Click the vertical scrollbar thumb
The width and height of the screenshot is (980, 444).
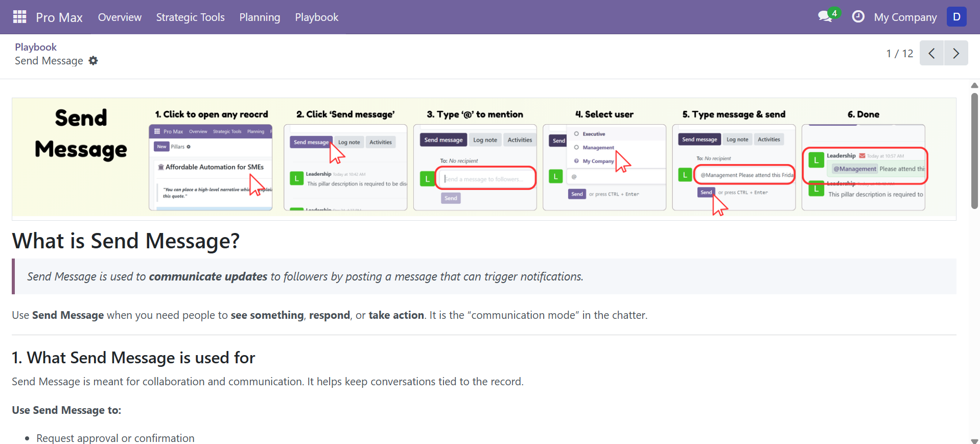tap(974, 151)
